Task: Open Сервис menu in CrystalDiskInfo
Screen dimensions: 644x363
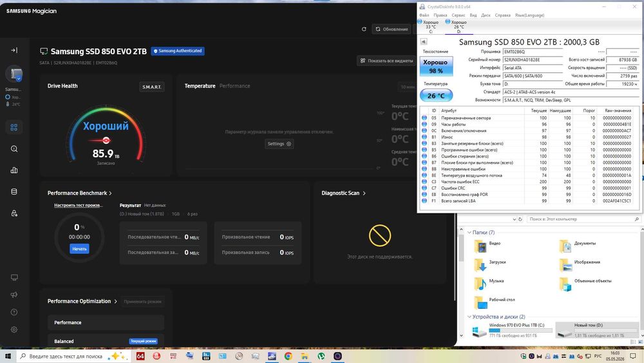Action: pos(459,15)
